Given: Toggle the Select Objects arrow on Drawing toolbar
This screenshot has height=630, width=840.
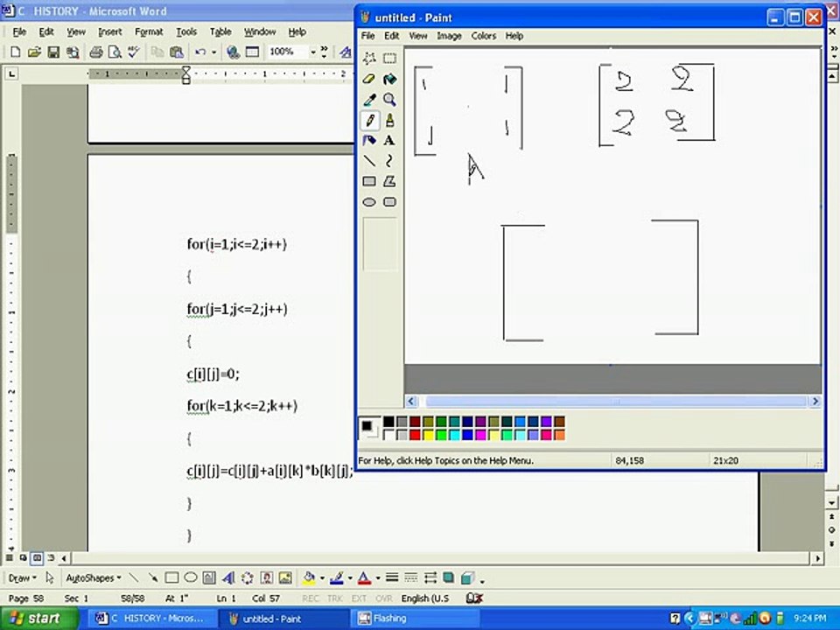Looking at the screenshot, I should coord(50,578).
